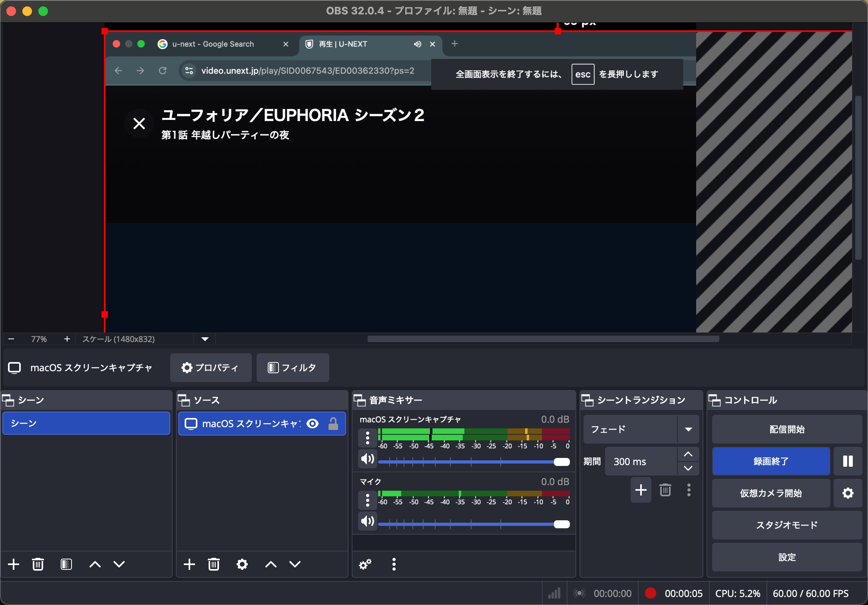Add a new source with plus icon
Viewport: 868px width, 605px height.
189,564
